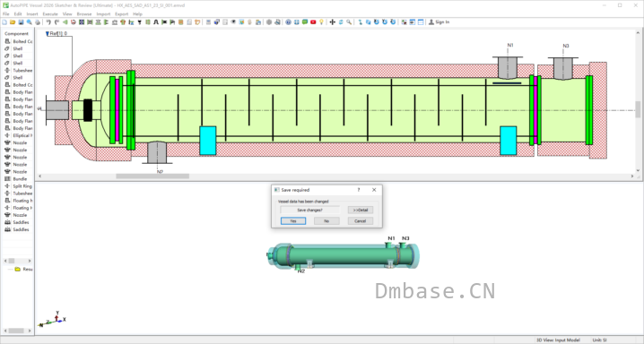The image size is (644, 344).
Task: Click the Bundle component icon
Action: [7, 179]
